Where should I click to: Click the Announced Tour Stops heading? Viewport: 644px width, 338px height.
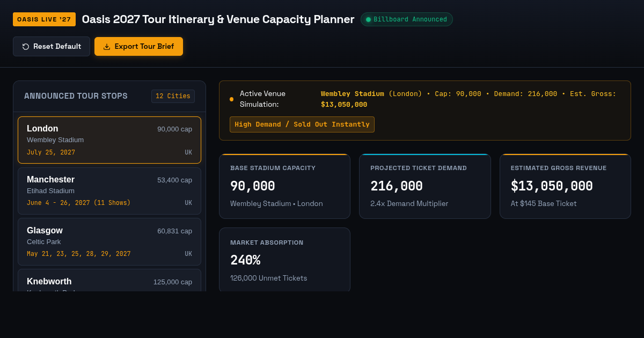pos(76,96)
